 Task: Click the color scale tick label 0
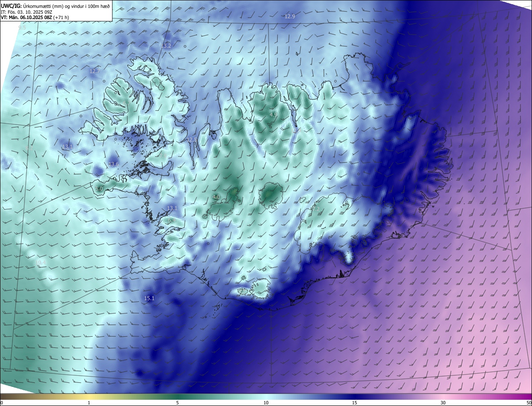(2, 403)
